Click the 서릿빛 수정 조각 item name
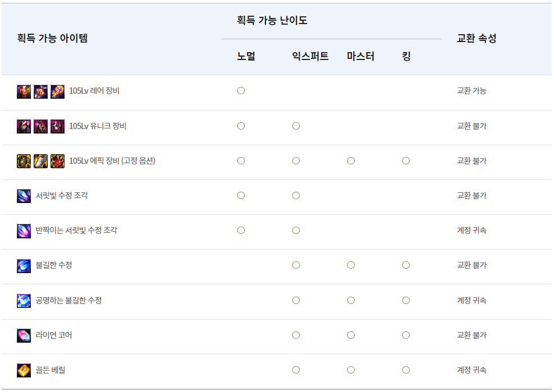Screen dimensions: 554x392 tap(62, 195)
